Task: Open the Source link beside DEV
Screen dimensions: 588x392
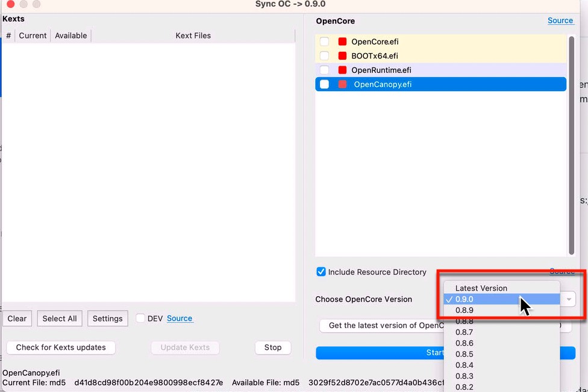Action: coord(180,318)
